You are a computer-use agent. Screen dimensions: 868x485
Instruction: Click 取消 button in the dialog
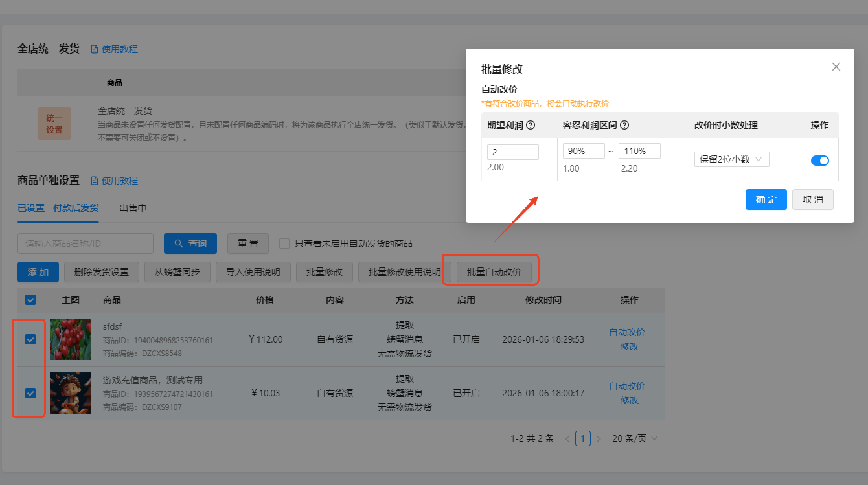[x=813, y=199]
